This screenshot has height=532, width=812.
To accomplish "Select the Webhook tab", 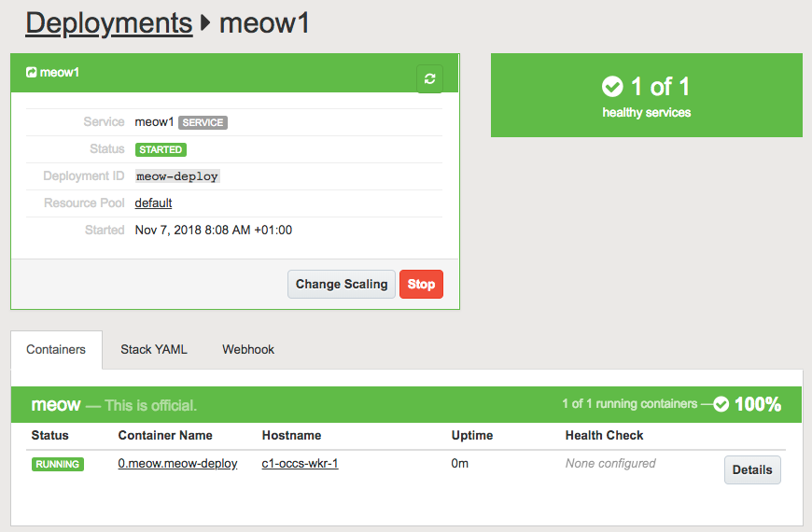I will click(248, 349).
